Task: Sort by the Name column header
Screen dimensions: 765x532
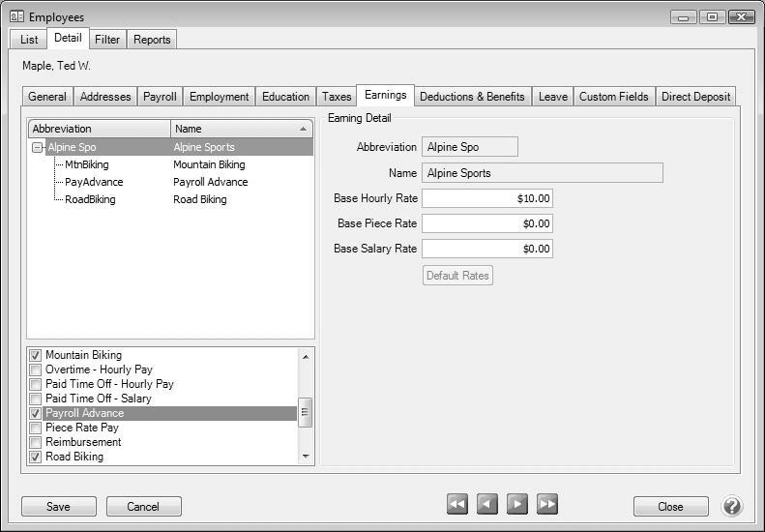Action: [242, 129]
